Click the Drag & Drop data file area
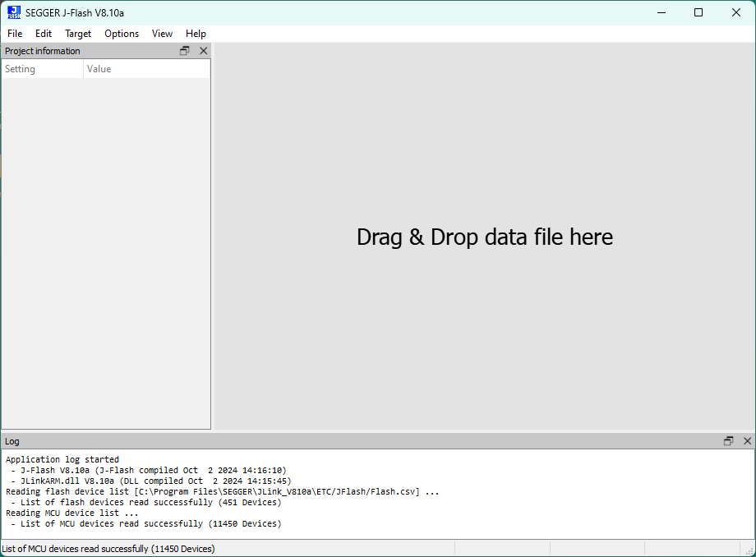 coord(485,237)
